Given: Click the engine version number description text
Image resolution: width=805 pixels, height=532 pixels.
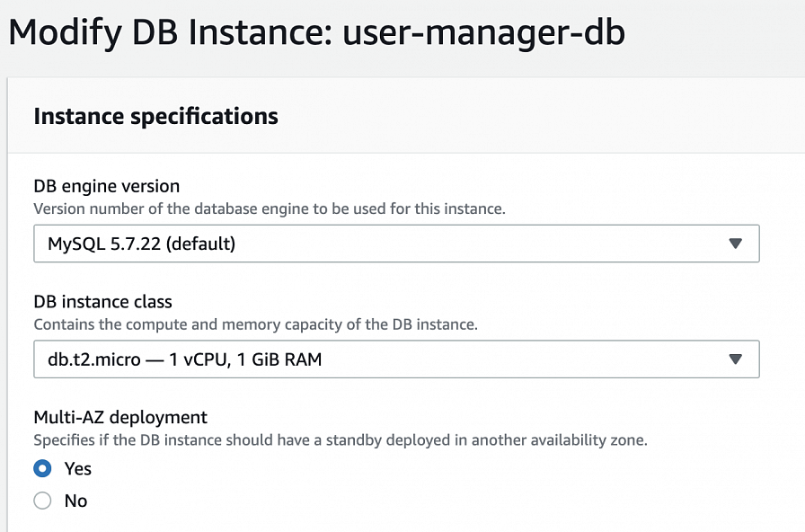Looking at the screenshot, I should [270, 208].
